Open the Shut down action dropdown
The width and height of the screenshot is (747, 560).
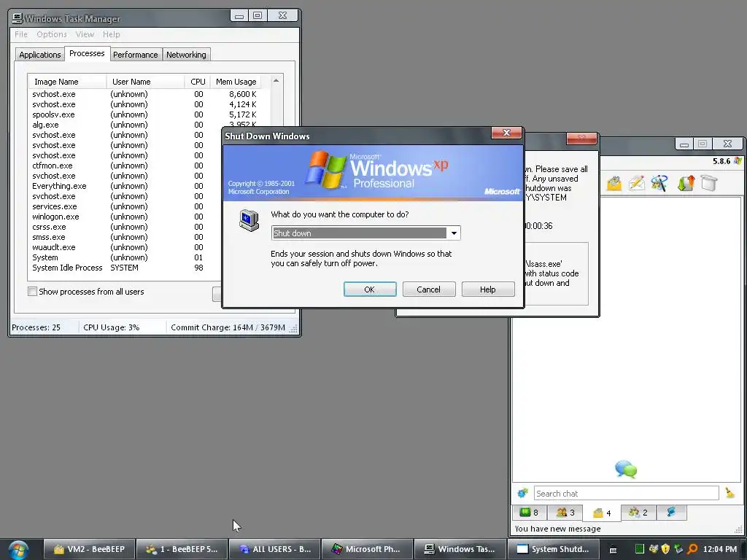[x=454, y=233]
